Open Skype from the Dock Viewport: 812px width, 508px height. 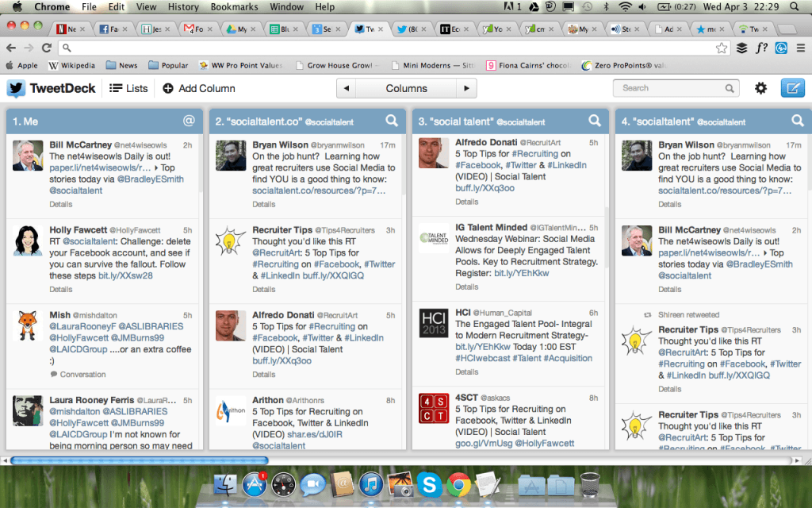(429, 485)
